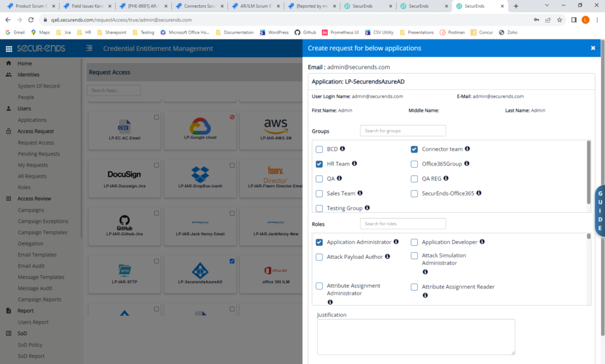Click the page vertical scrollbar

(603, 187)
